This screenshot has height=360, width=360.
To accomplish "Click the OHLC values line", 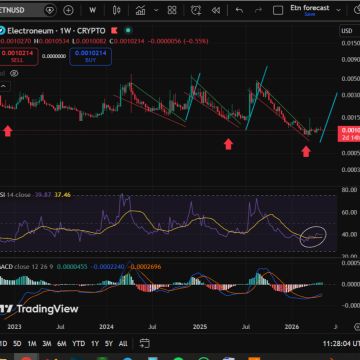I will [104, 42].
